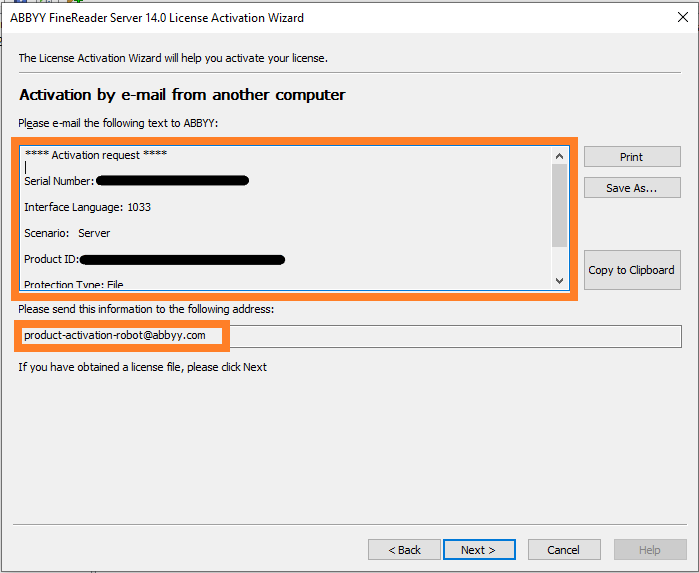Viewport: 699px width, 573px height.
Task: Click the Serial Number line
Action: click(136, 181)
